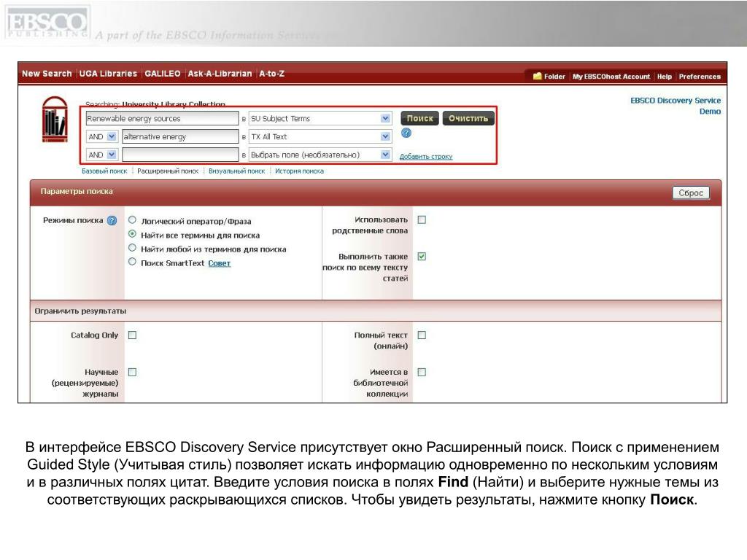Select Поиск SmartText radio button
Screen dimensions: 747x560
pos(133,262)
